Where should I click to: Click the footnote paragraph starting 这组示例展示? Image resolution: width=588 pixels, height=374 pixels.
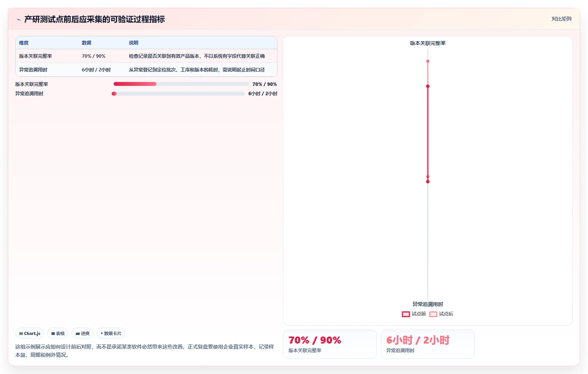(x=144, y=351)
